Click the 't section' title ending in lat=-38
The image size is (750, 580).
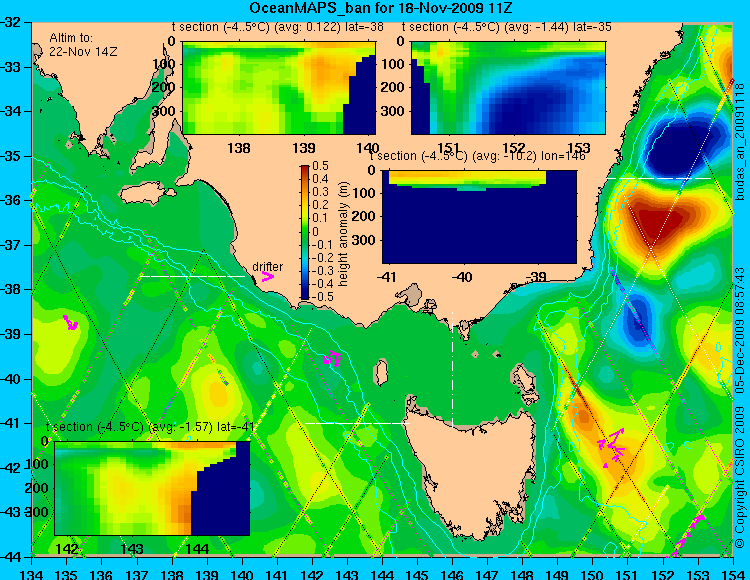pyautogui.click(x=278, y=27)
